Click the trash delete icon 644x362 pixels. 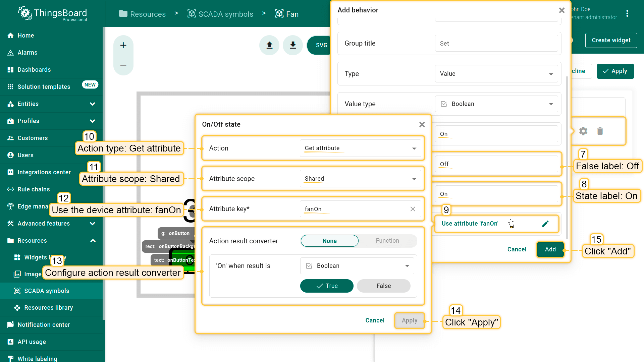pyautogui.click(x=600, y=131)
